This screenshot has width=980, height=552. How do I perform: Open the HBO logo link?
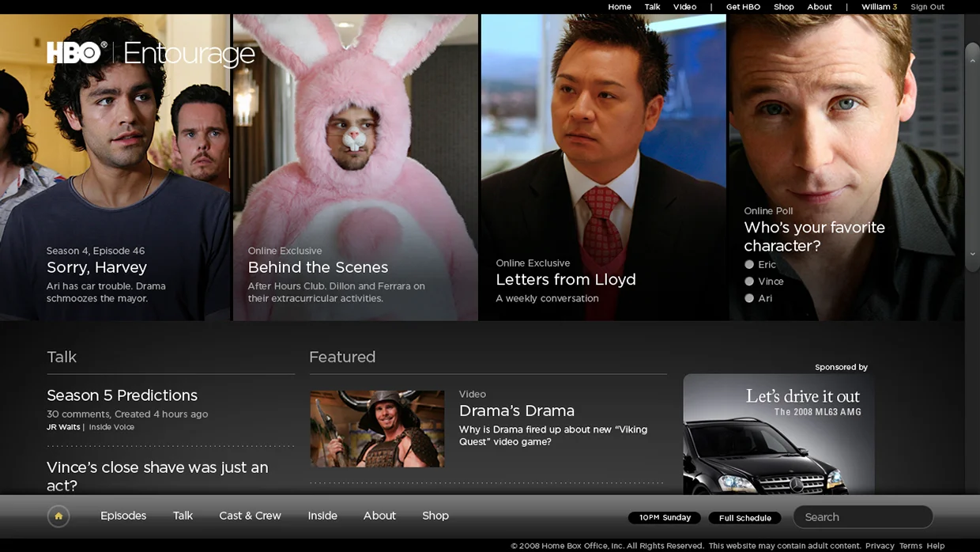77,52
